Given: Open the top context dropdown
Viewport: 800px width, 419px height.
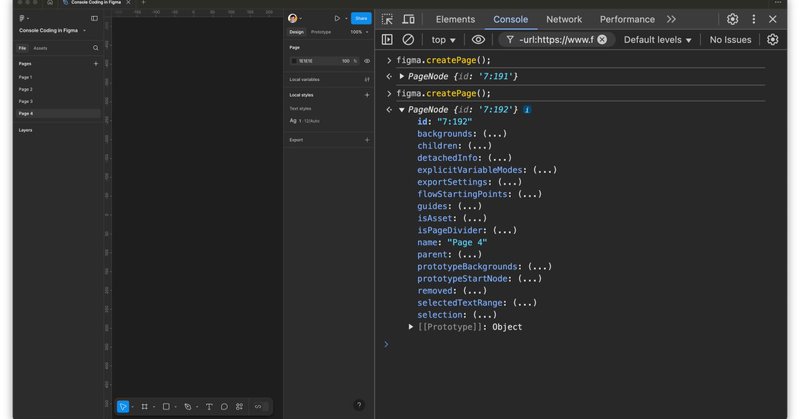Looking at the screenshot, I should pos(443,39).
